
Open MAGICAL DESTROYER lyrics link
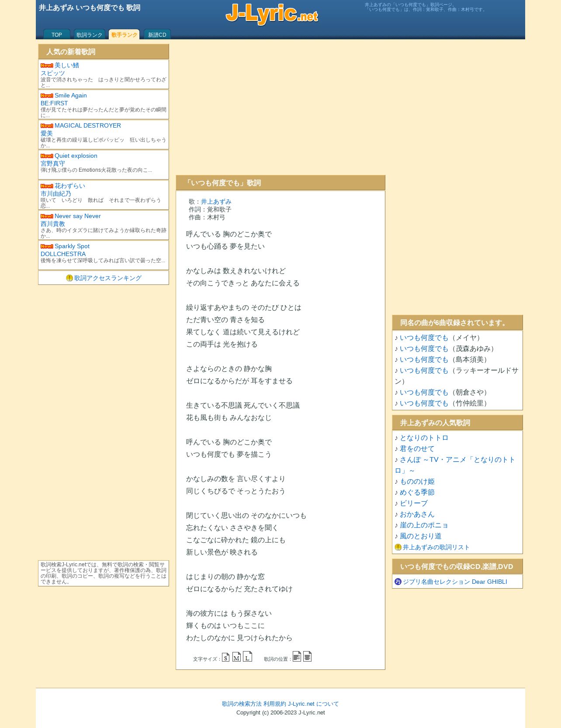click(88, 125)
